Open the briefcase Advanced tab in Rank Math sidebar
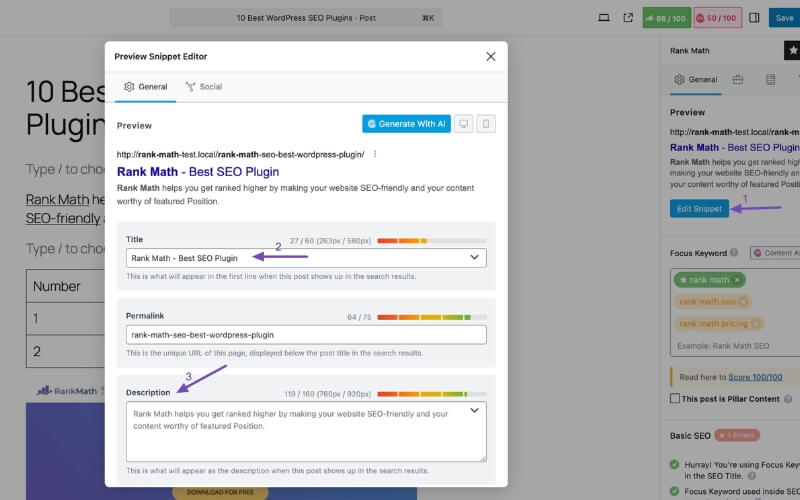The image size is (800, 500). coord(738,79)
